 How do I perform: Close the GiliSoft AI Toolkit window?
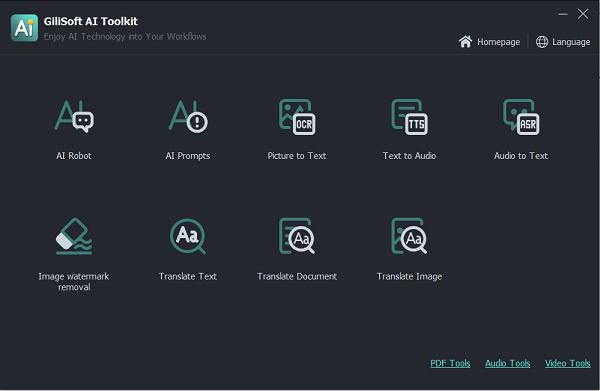pyautogui.click(x=583, y=14)
